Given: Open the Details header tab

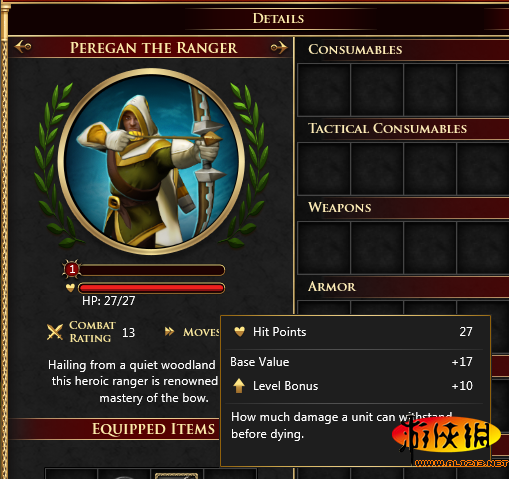Looking at the screenshot, I should (x=278, y=18).
